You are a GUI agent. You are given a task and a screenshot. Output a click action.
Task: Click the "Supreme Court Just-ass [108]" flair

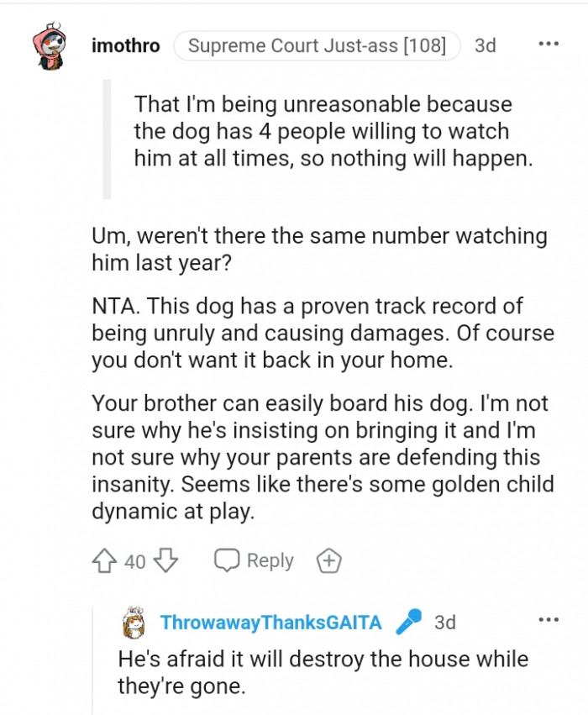click(317, 45)
